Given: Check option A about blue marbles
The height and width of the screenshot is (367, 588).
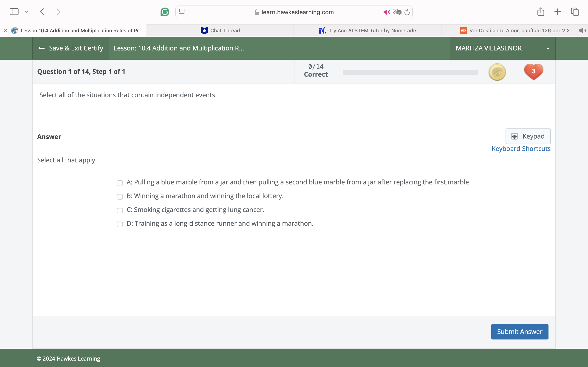Looking at the screenshot, I should [120, 183].
